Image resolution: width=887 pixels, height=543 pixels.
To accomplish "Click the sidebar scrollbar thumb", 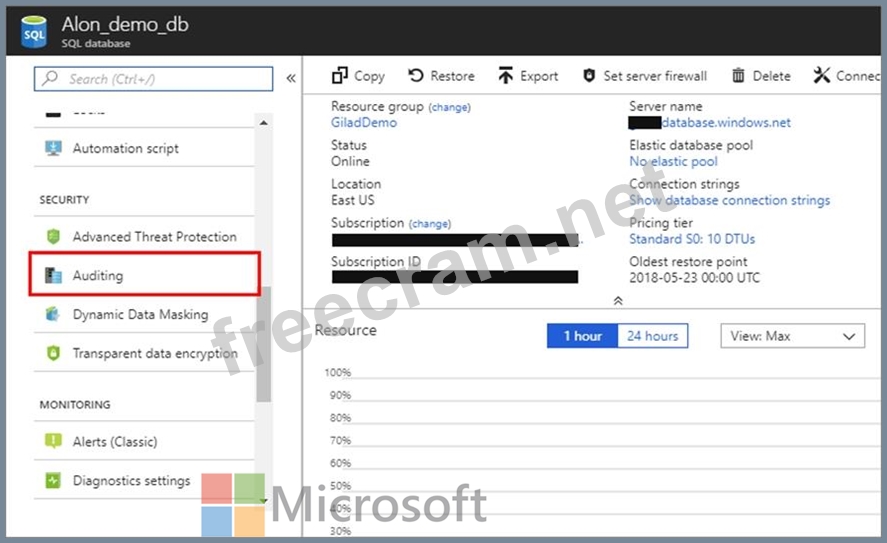I will (264, 344).
